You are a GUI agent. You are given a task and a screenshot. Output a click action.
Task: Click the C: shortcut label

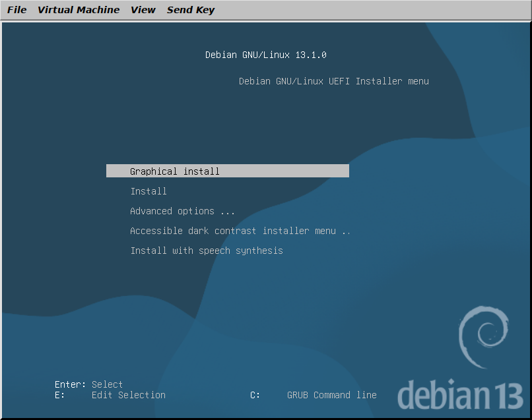[255, 394]
